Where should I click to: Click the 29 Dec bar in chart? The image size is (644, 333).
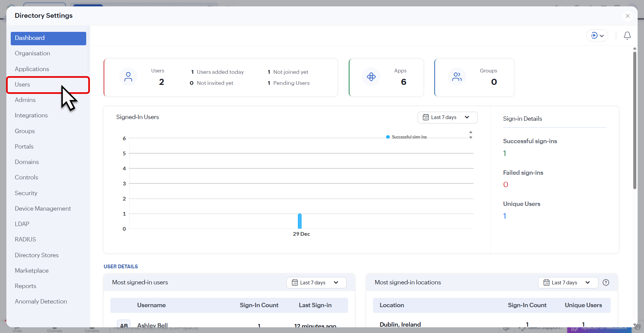[x=300, y=221]
